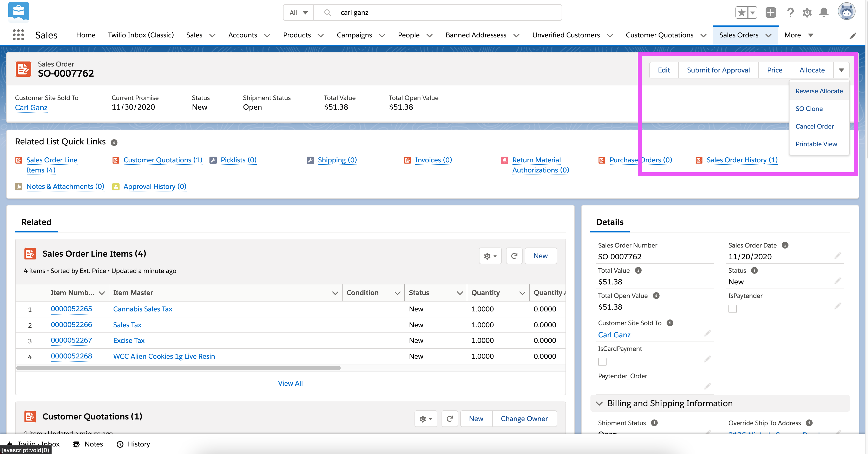868x454 pixels.
Task: Open the All search scope dropdown
Action: click(x=299, y=13)
